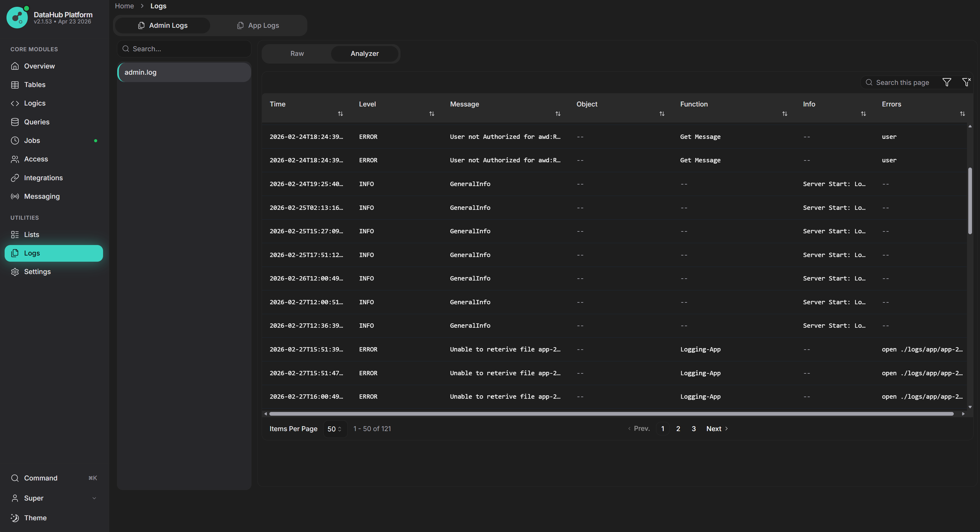Open Settings in sidebar
The height and width of the screenshot is (532, 980).
point(54,272)
